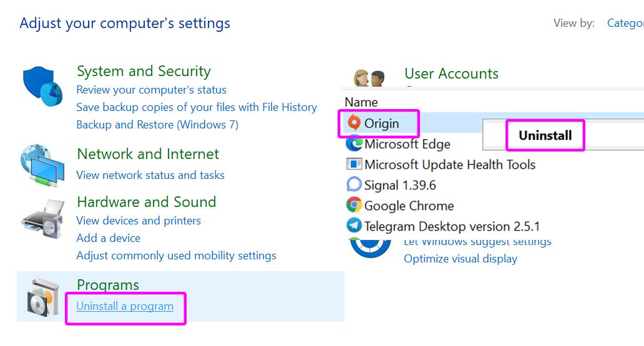Open View devices and printers link

click(x=139, y=221)
